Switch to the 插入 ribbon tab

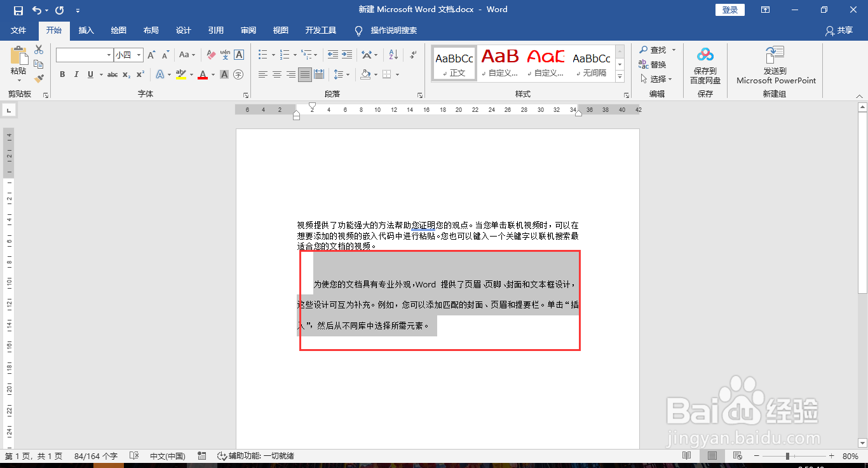pyautogui.click(x=86, y=30)
